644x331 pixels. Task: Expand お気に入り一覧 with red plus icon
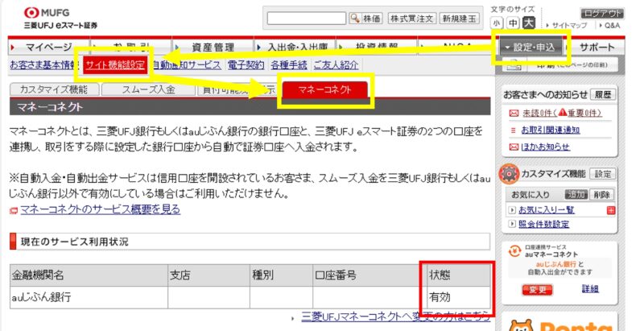coord(611,210)
